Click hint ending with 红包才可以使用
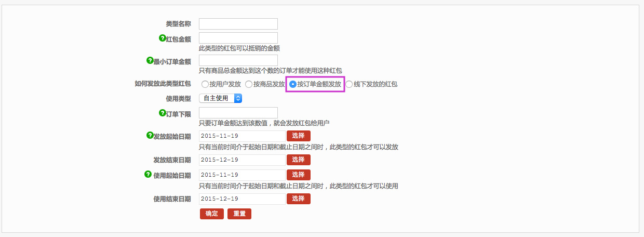Image resolution: width=644 pixels, height=237 pixels. click(x=299, y=186)
